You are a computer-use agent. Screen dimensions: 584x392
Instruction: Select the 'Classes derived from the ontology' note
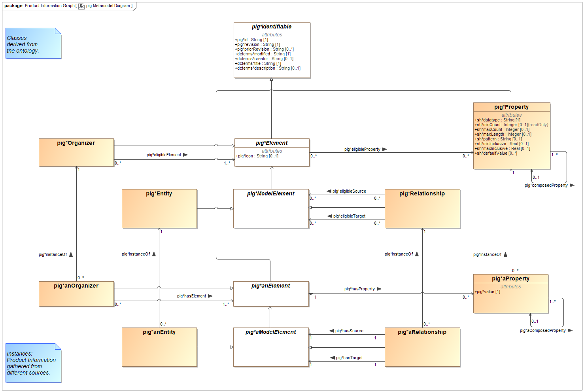click(33, 43)
